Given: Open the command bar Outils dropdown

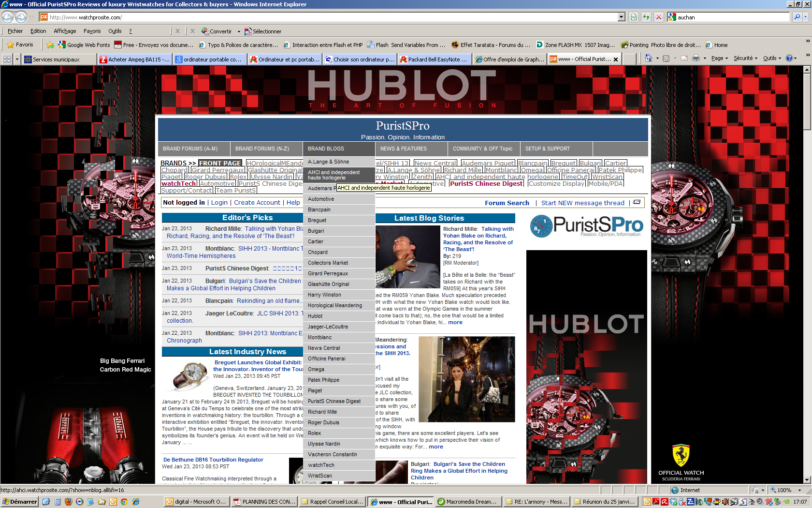Looking at the screenshot, I should 772,59.
